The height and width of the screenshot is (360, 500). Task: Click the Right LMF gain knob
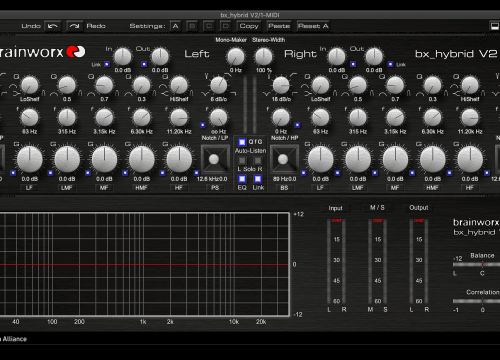[358, 159]
